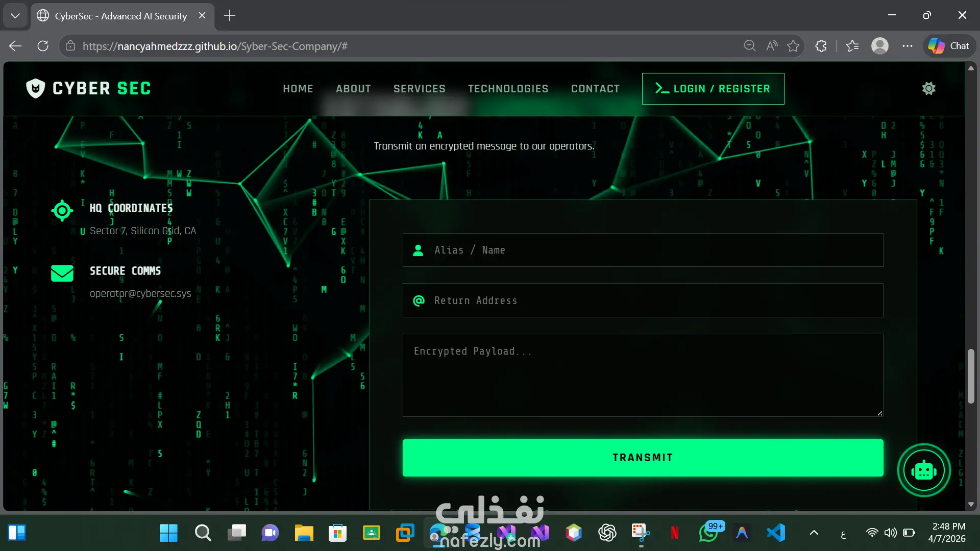Click the HQ Coordinates target icon
This screenshot has height=551, width=980.
pyautogui.click(x=62, y=210)
